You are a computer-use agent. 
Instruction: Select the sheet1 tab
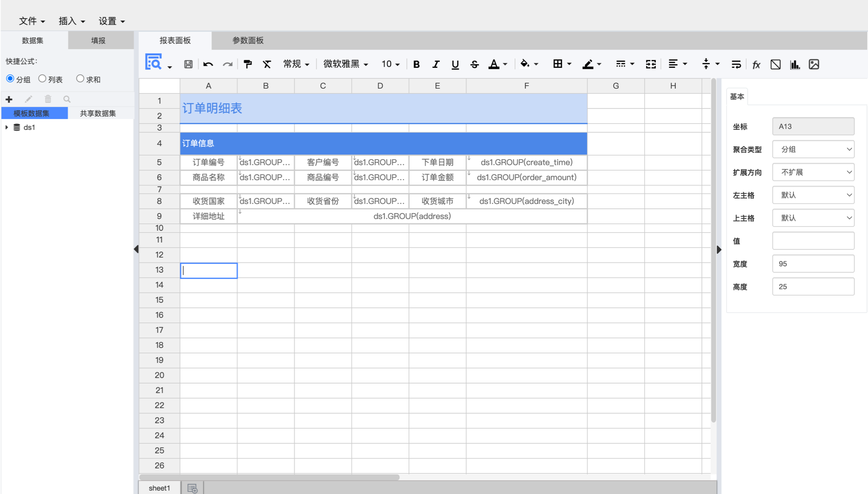159,488
